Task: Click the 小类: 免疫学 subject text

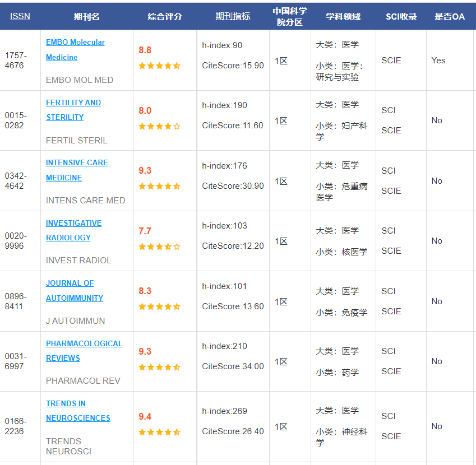Action: [342, 312]
